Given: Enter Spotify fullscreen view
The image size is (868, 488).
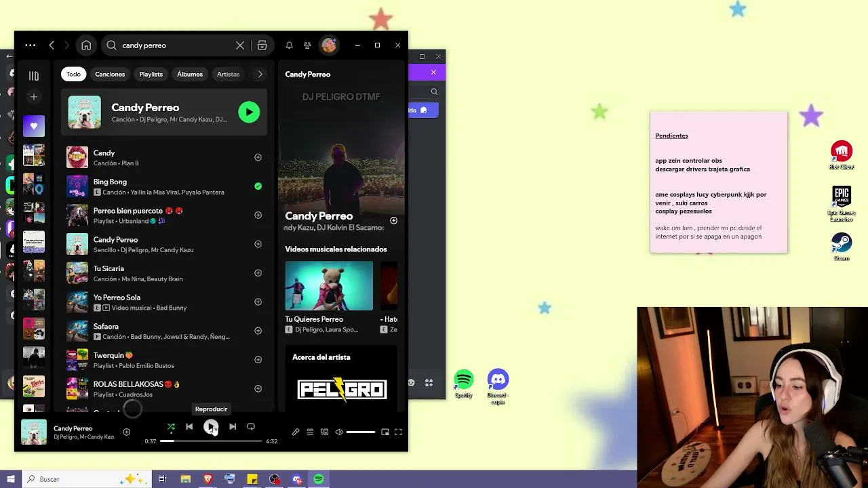Looking at the screenshot, I should (399, 432).
